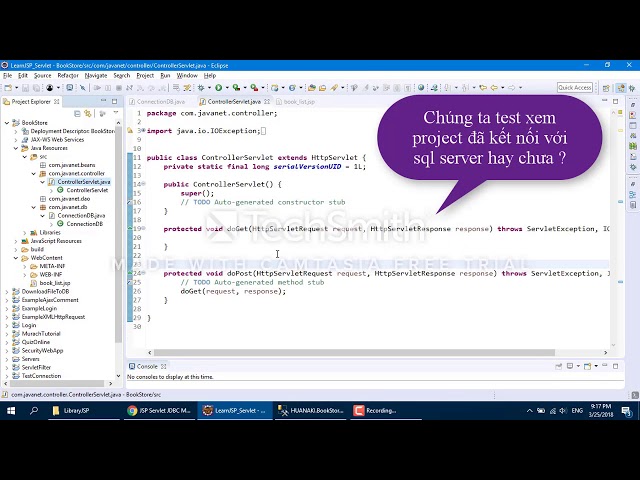
Task: Open Project Explorer View Menu arrow
Action: tap(116, 113)
